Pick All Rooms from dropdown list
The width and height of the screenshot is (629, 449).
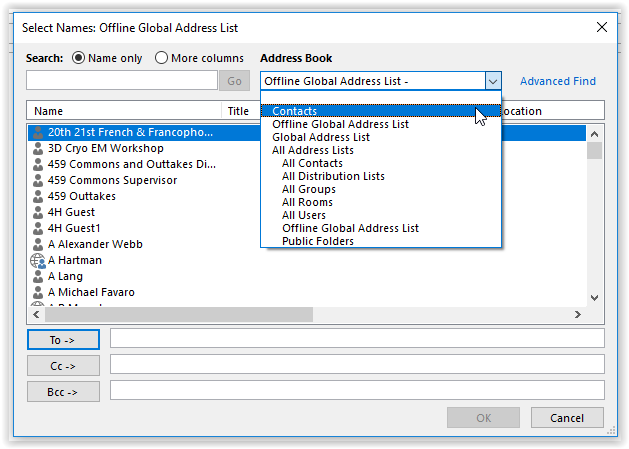pyautogui.click(x=381, y=202)
